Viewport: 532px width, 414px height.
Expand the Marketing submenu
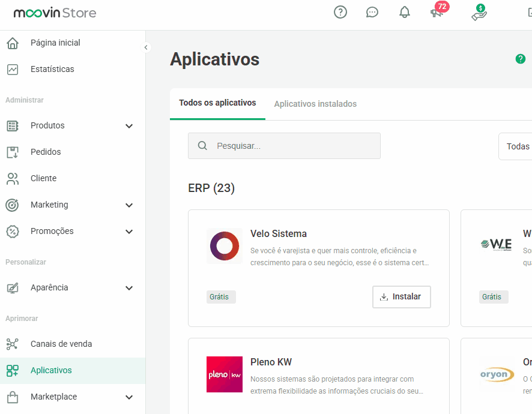click(x=128, y=205)
